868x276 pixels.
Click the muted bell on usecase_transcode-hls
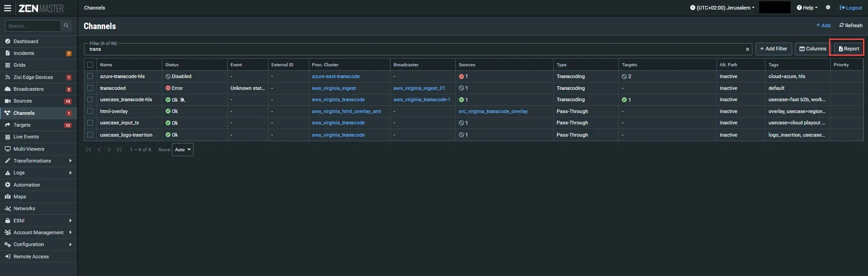pos(182,100)
